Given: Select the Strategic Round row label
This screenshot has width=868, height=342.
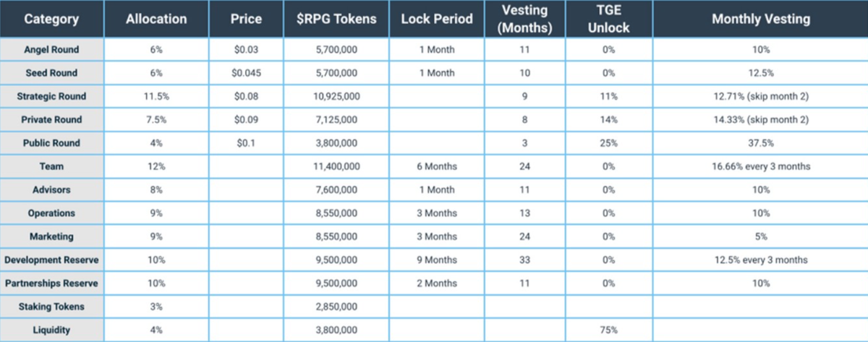Looking at the screenshot, I should (51, 96).
